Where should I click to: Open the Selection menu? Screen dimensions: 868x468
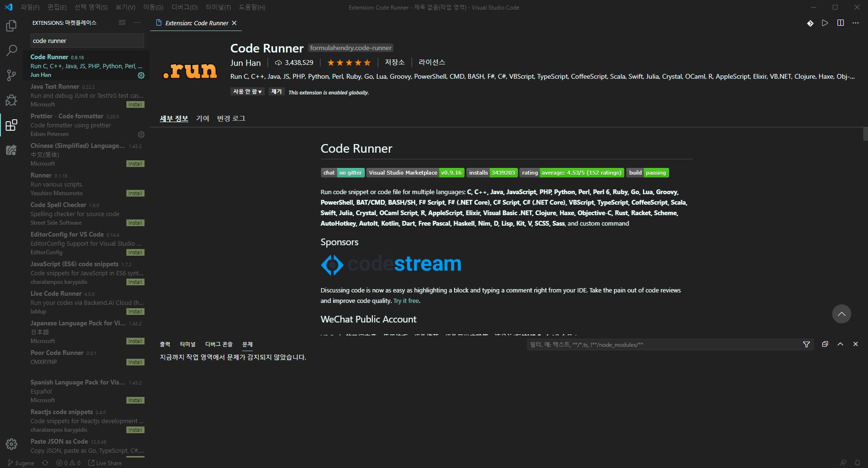(x=91, y=7)
